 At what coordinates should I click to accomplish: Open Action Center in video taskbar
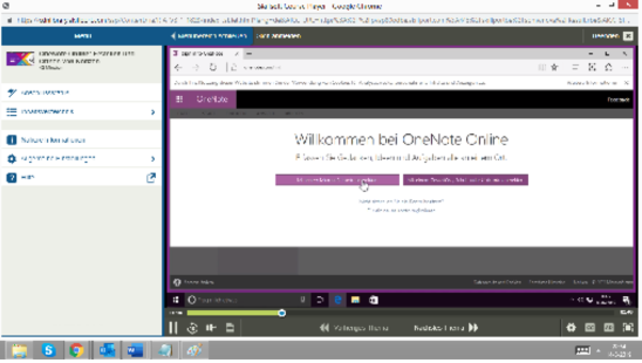pyautogui.click(x=626, y=300)
